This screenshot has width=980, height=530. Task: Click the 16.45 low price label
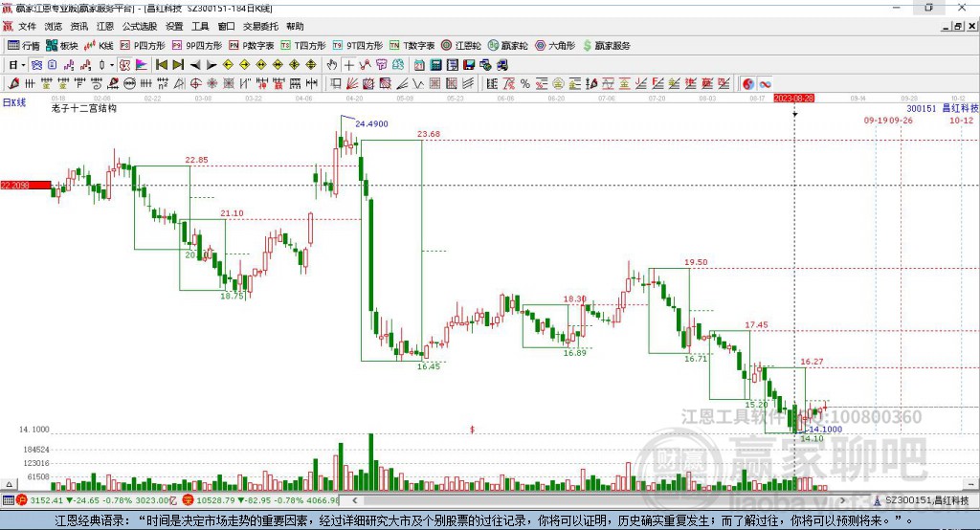tap(428, 366)
